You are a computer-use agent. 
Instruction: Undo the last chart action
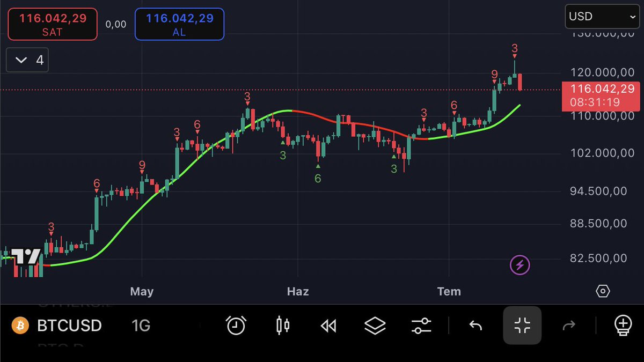tap(475, 325)
